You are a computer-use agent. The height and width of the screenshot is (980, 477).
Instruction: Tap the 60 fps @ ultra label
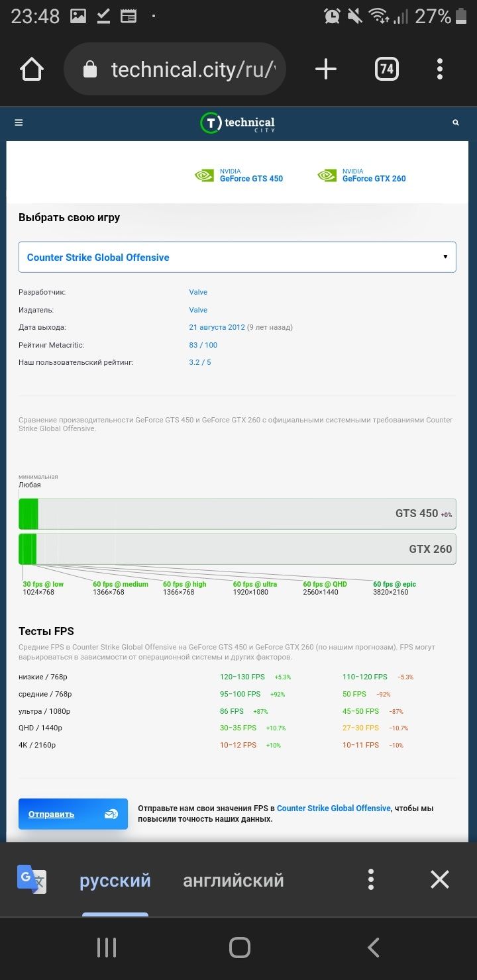coord(255,584)
